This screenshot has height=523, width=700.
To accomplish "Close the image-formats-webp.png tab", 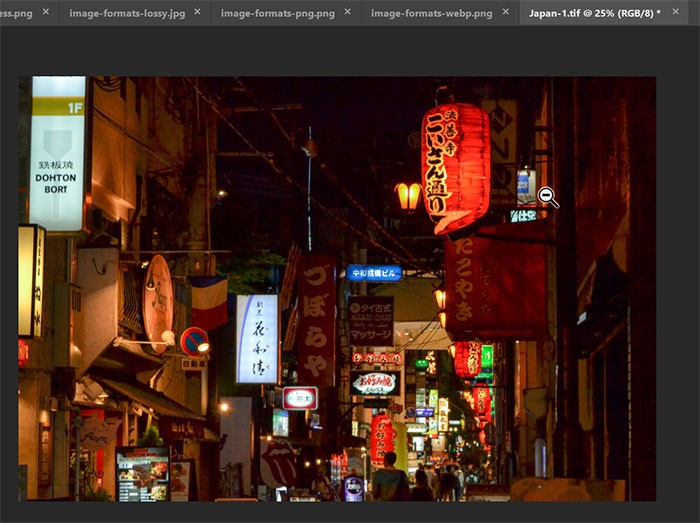I will pyautogui.click(x=505, y=12).
